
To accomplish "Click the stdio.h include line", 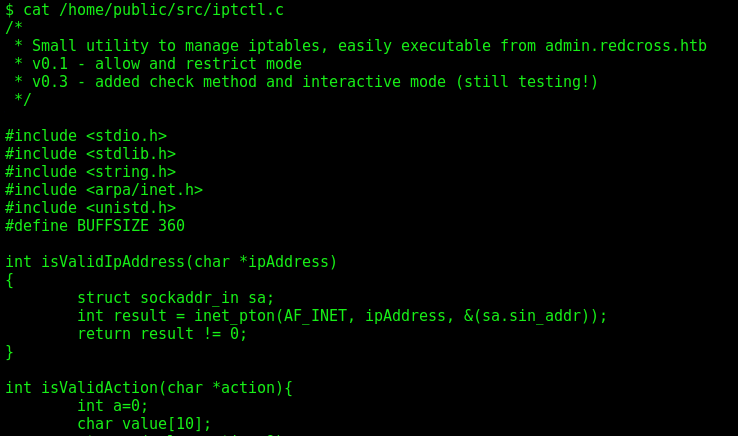I will click(86, 136).
